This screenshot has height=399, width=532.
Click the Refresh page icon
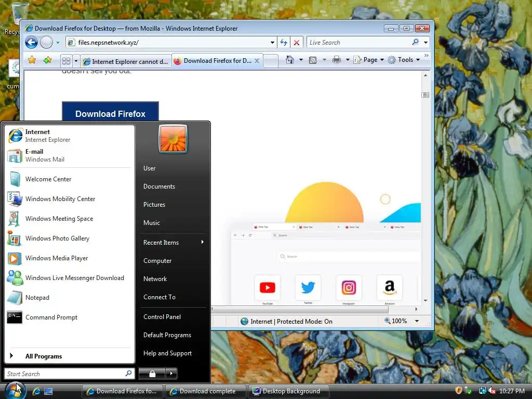click(x=284, y=43)
